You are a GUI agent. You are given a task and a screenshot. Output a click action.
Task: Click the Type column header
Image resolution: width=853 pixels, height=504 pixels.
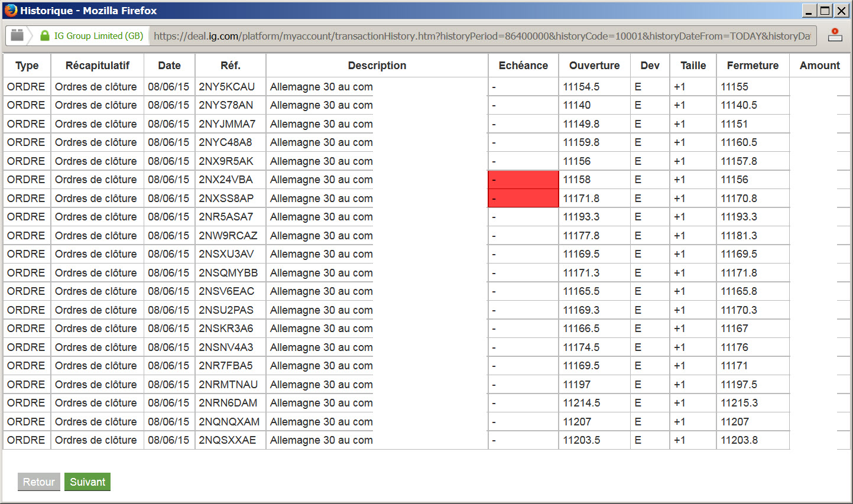tap(27, 66)
